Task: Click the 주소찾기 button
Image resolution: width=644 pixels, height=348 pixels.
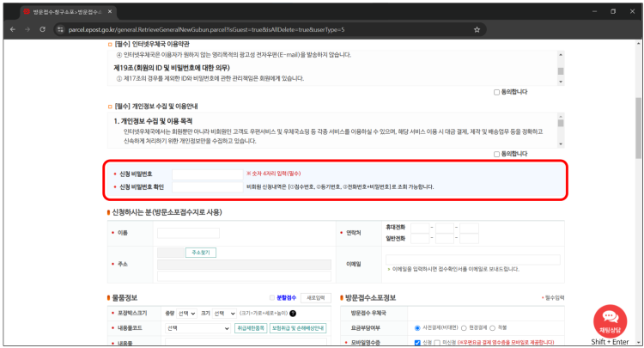Action: (202, 253)
